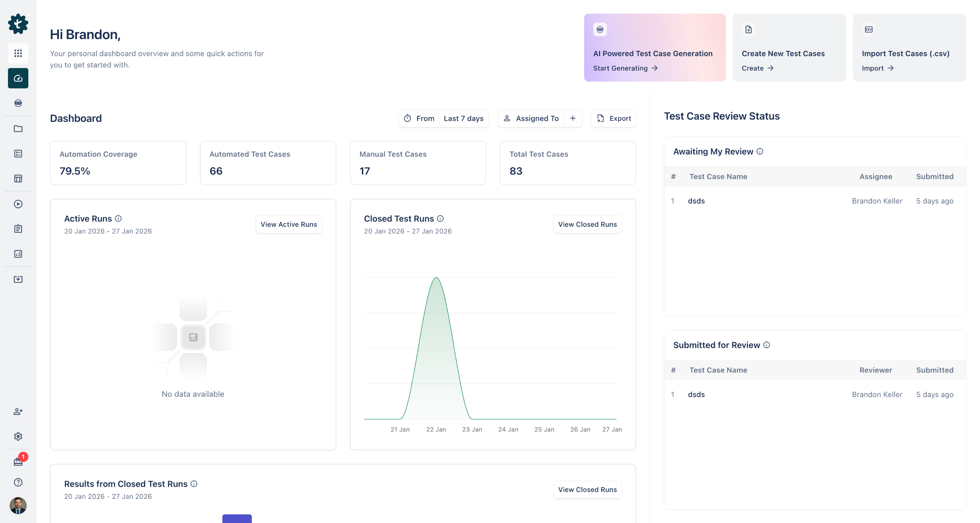This screenshot has height=523, width=980.
Task: Click info icon beside Awaiting My Review
Action: tap(760, 152)
